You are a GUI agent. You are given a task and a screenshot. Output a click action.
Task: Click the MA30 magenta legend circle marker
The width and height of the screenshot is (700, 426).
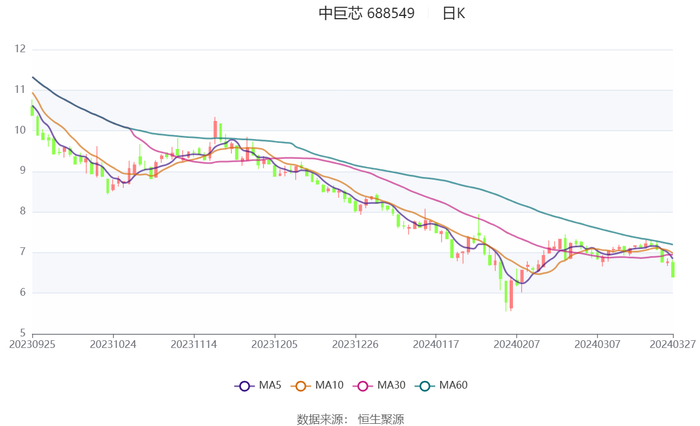click(x=362, y=386)
